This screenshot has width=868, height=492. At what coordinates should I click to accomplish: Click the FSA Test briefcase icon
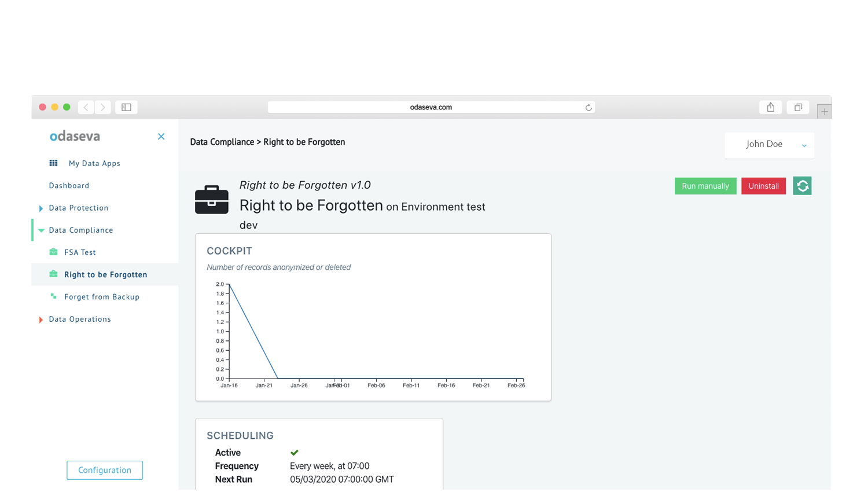tap(53, 252)
